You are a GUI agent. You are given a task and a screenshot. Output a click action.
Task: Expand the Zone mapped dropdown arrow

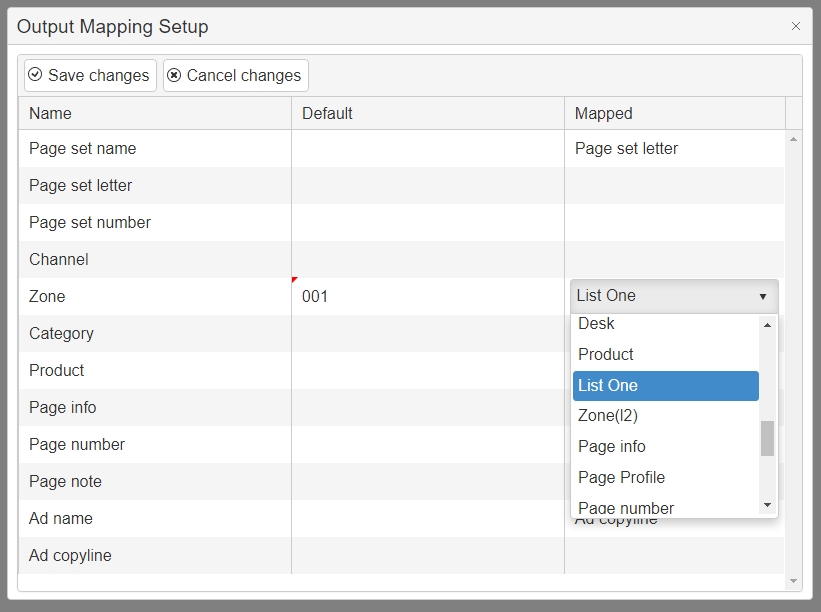763,297
